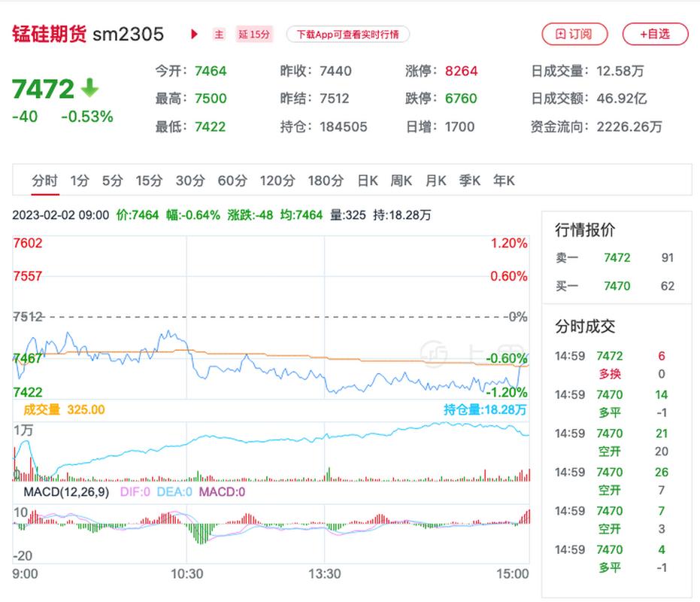This screenshot has width=700, height=602.
Task: Click the 延15分 delay badge
Action: tap(253, 35)
